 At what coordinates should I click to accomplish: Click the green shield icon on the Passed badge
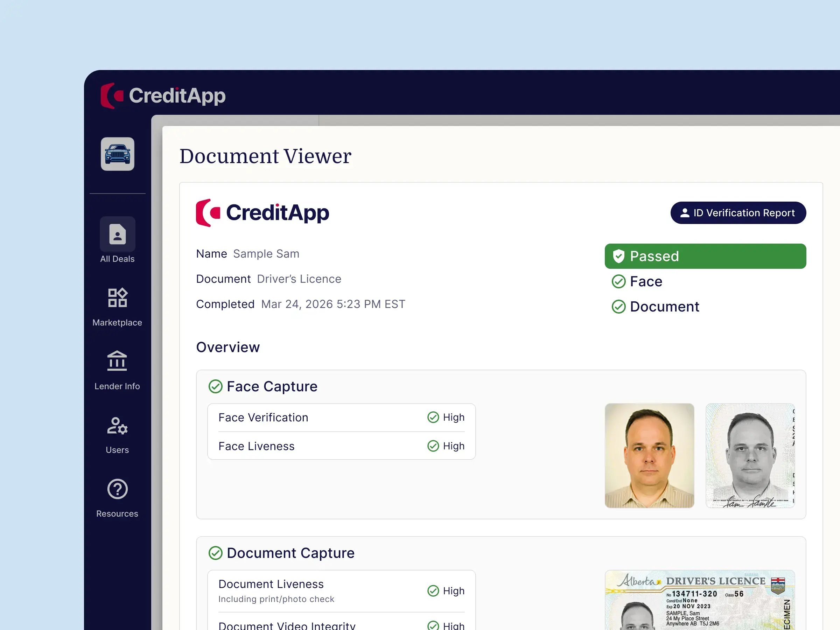(x=620, y=256)
